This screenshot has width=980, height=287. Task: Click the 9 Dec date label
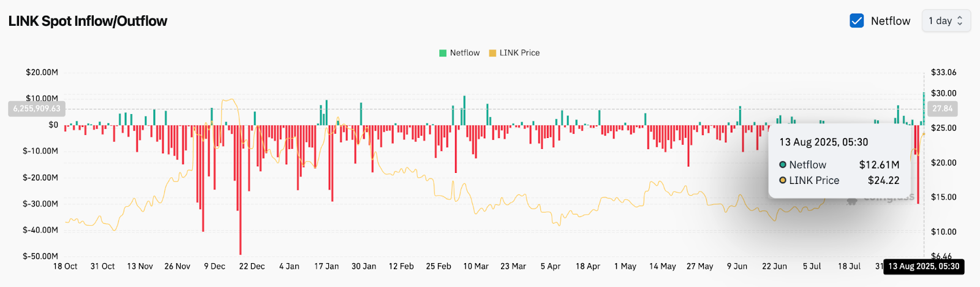tap(214, 266)
